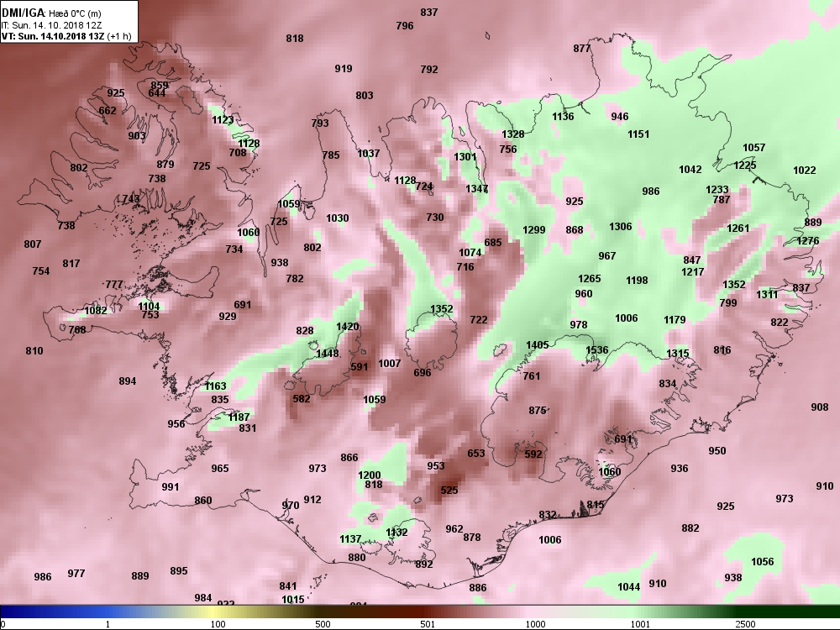
Task: Select the map value '653'
Action: 476,454
